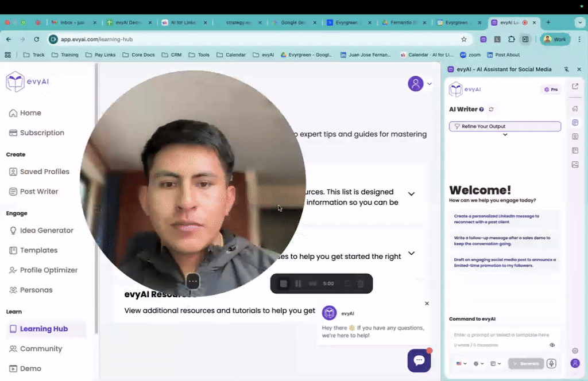
Task: Open the tone dropdown beside the flag
Action: pyautogui.click(x=478, y=363)
